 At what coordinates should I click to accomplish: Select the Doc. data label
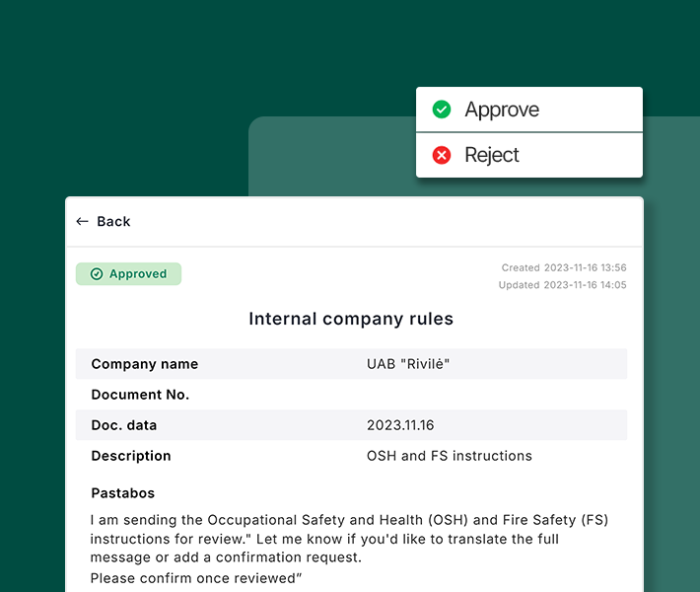[124, 425]
